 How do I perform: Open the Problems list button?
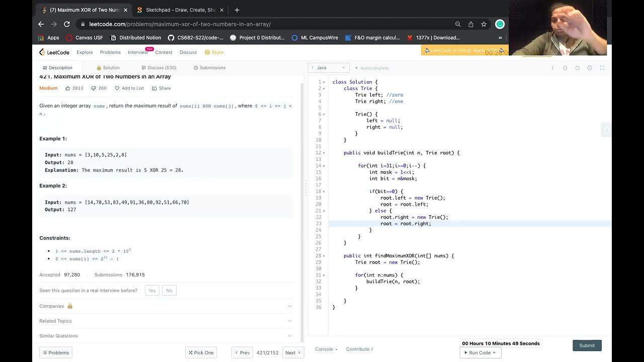coord(56,352)
